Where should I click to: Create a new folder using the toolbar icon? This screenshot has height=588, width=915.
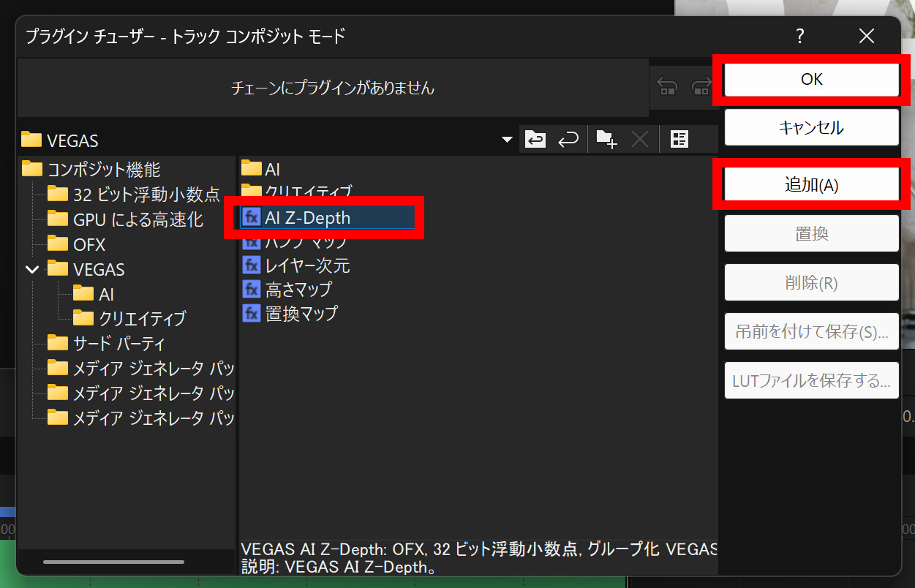click(606, 139)
